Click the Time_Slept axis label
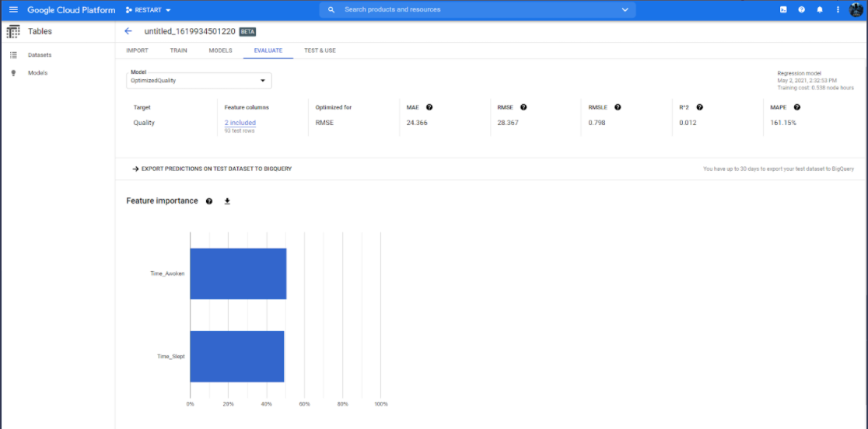 pyautogui.click(x=171, y=357)
